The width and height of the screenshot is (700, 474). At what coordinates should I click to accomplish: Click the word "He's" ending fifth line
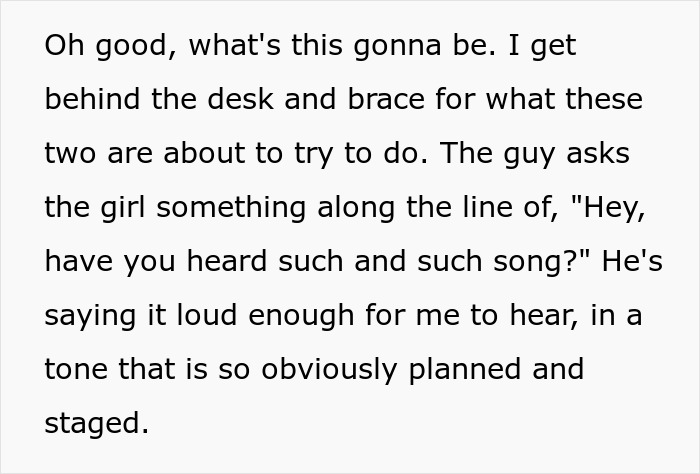tap(632, 261)
